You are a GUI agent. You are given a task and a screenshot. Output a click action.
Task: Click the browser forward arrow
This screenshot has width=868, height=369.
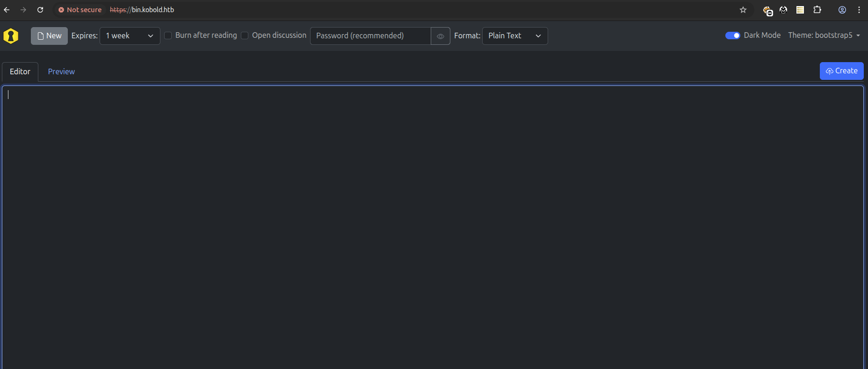tap(23, 10)
